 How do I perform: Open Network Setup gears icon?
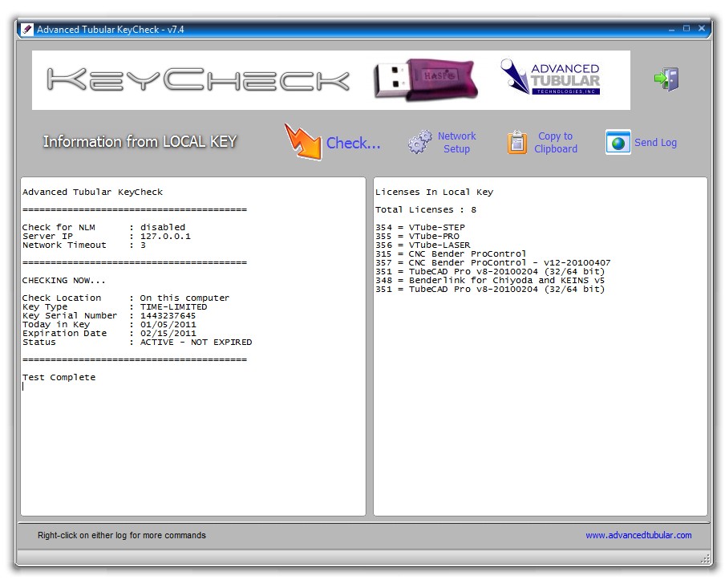point(419,141)
